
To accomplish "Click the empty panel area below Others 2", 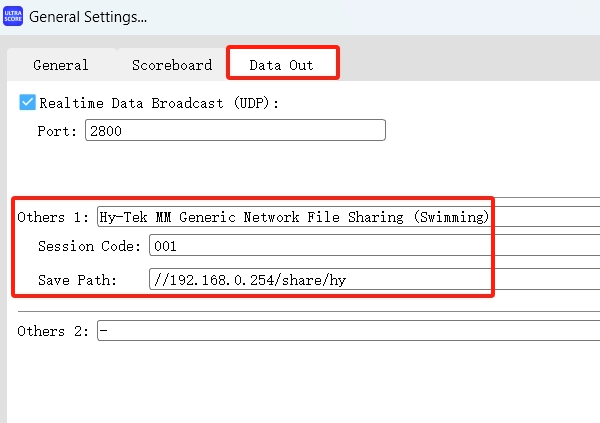I will pyautogui.click(x=300, y=385).
